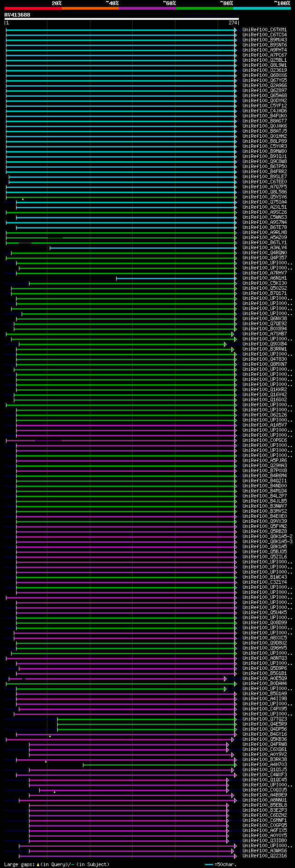The width and height of the screenshot is (295, 868).
Task: Click label UniRef100_A1A5V7
Action: click(265, 425)
